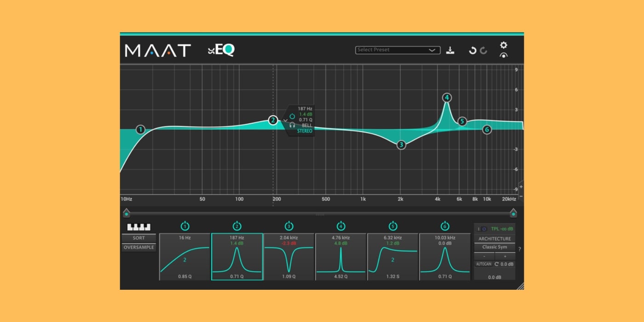Click the TPL -∞ dB readout
The width and height of the screenshot is (644, 322).
pos(502,229)
